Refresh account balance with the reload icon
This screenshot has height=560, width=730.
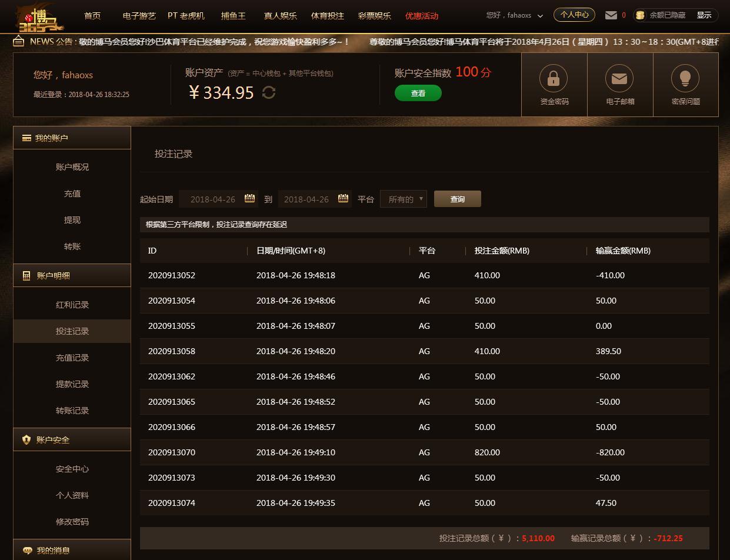click(x=269, y=93)
